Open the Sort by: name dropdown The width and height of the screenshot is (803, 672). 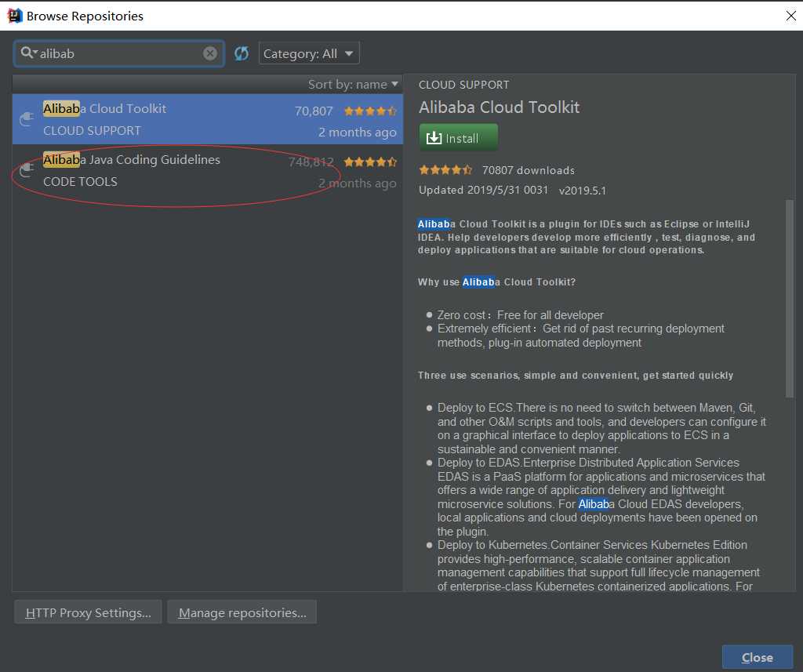pyautogui.click(x=353, y=84)
